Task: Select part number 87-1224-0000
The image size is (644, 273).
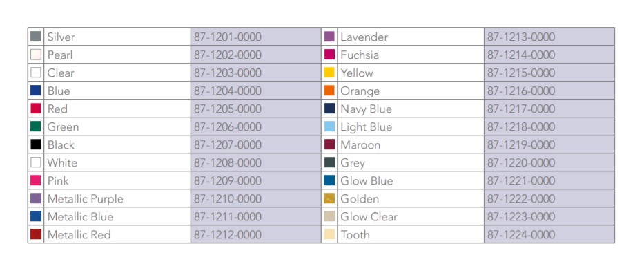Action: tap(521, 235)
